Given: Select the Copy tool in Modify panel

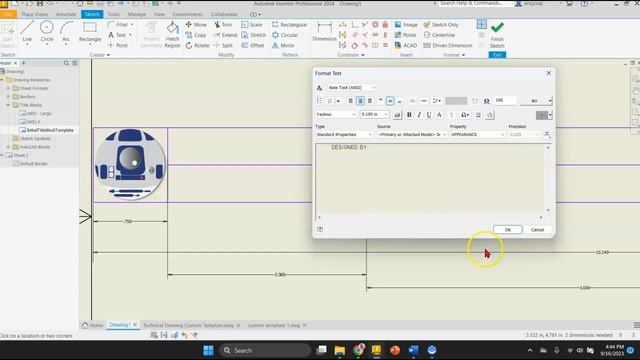Looking at the screenshot, I should [x=196, y=35].
